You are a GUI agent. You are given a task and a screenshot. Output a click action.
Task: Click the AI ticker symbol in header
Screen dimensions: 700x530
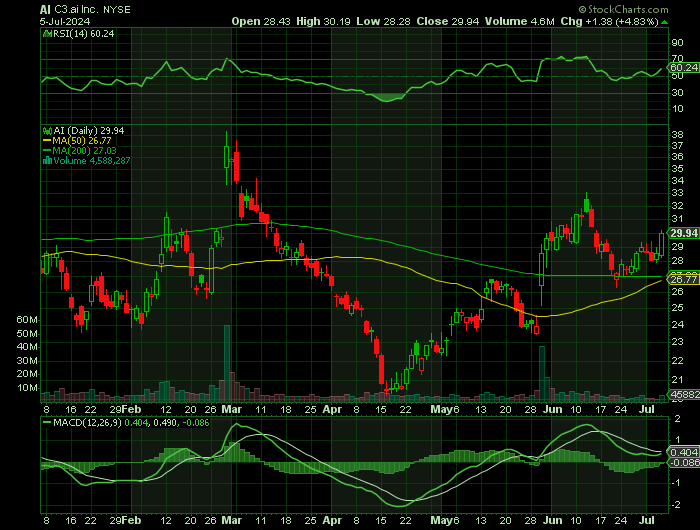coord(45,10)
